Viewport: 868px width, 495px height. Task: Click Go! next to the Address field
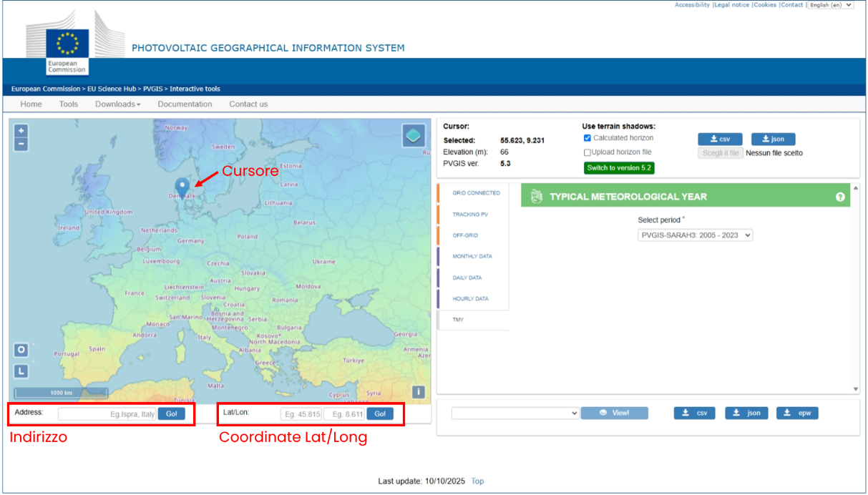click(171, 413)
